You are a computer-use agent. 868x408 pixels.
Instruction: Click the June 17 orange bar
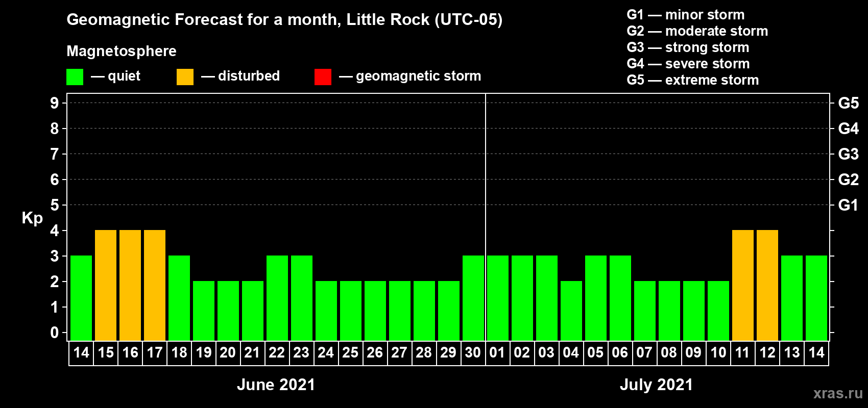click(x=155, y=285)
